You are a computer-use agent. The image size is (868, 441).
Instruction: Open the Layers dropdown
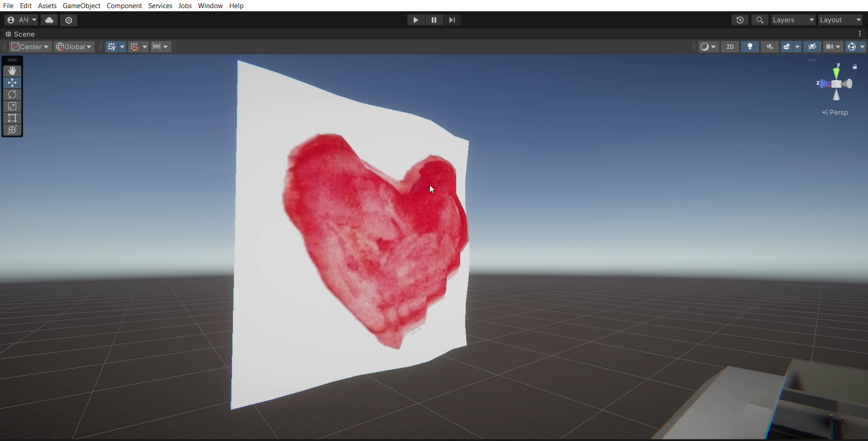click(x=793, y=20)
